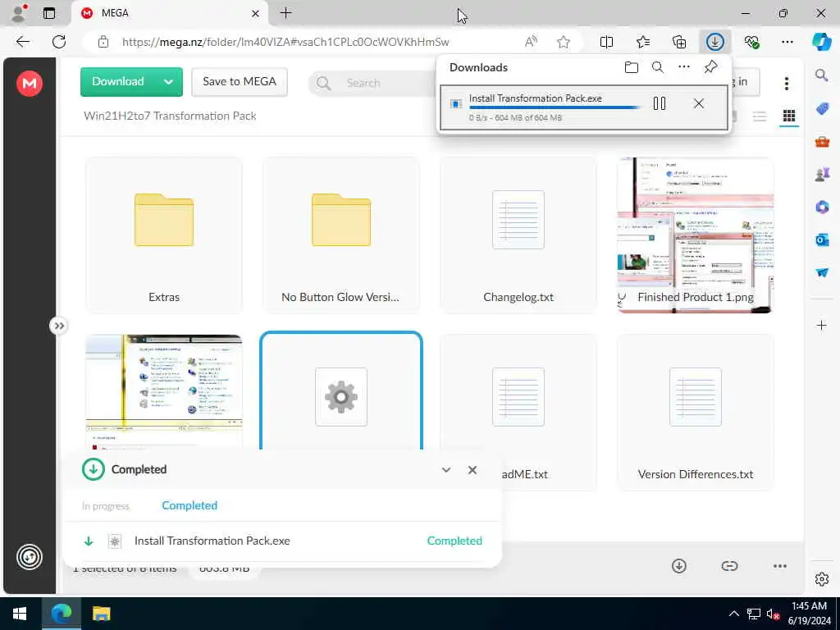
Task: Open Shopping tag icon in sidebar
Action: 822,108
